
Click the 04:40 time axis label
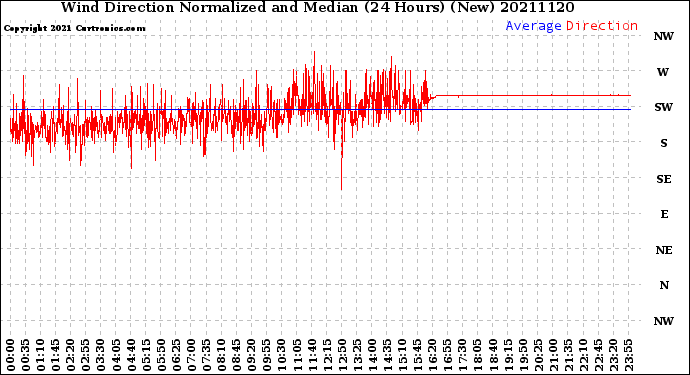(131, 355)
